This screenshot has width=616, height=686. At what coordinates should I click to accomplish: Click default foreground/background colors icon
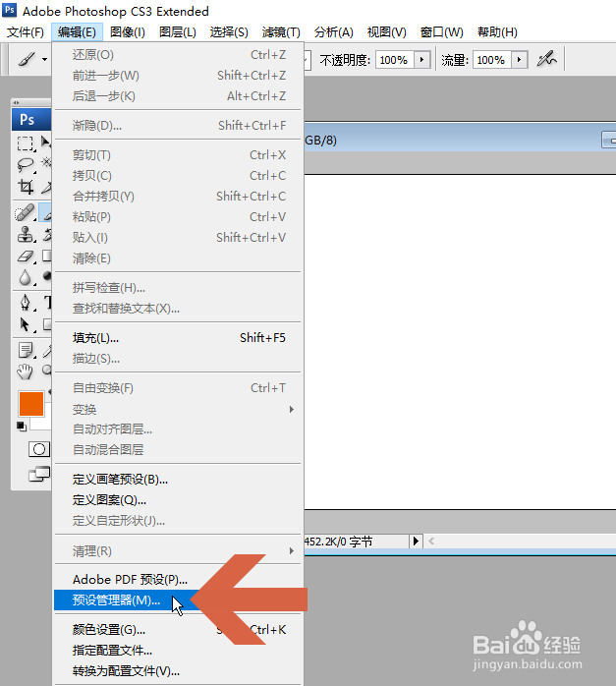[x=22, y=427]
